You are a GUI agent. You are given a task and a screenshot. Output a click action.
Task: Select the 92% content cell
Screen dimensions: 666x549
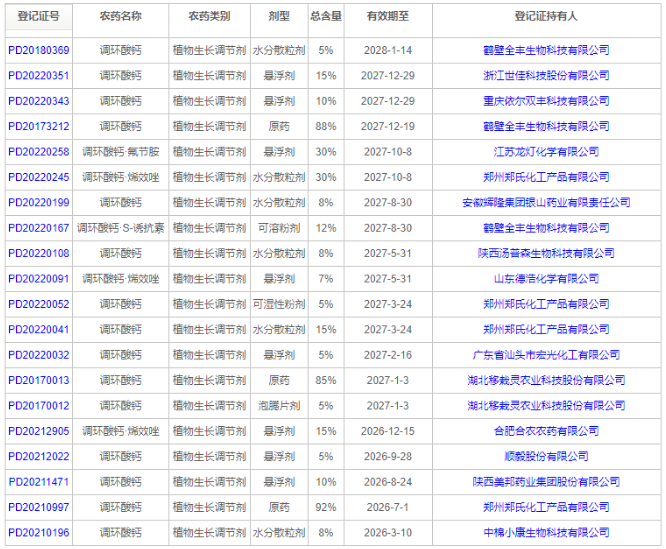click(326, 507)
